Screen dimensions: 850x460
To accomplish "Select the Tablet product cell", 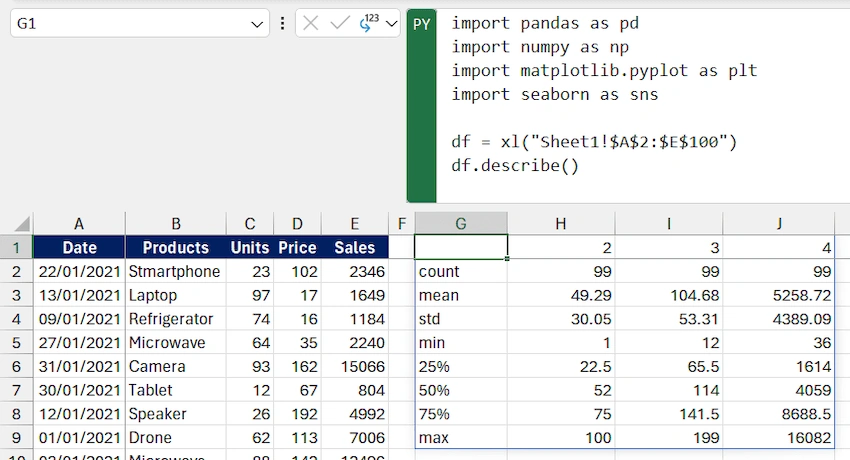I will 176,390.
